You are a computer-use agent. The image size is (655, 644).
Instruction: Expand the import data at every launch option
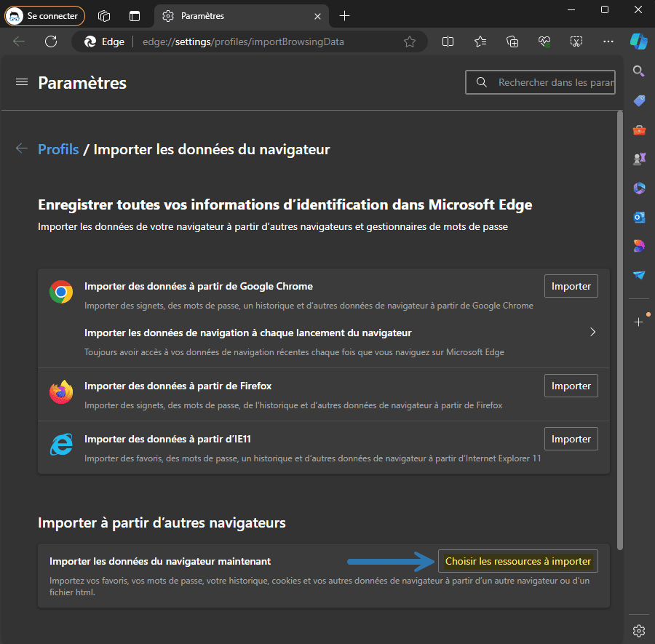[x=592, y=331]
